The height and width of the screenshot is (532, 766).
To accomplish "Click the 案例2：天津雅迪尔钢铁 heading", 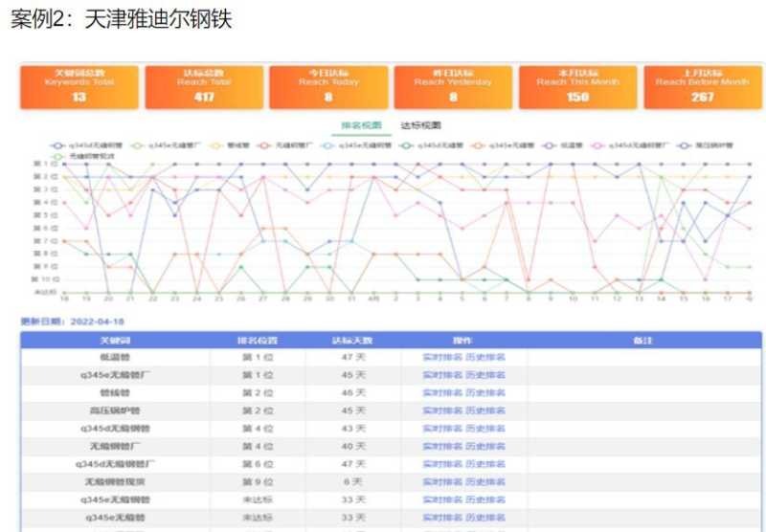I will pyautogui.click(x=122, y=19).
